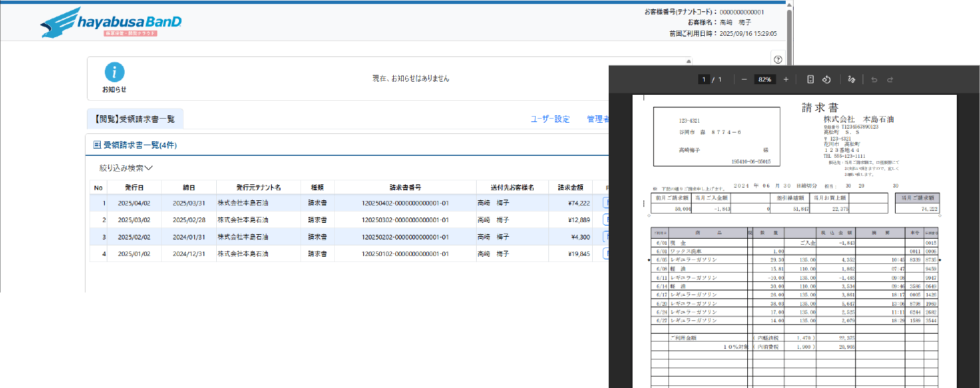Click the 請求金額 column header
The image size is (980, 388).
tap(570, 187)
